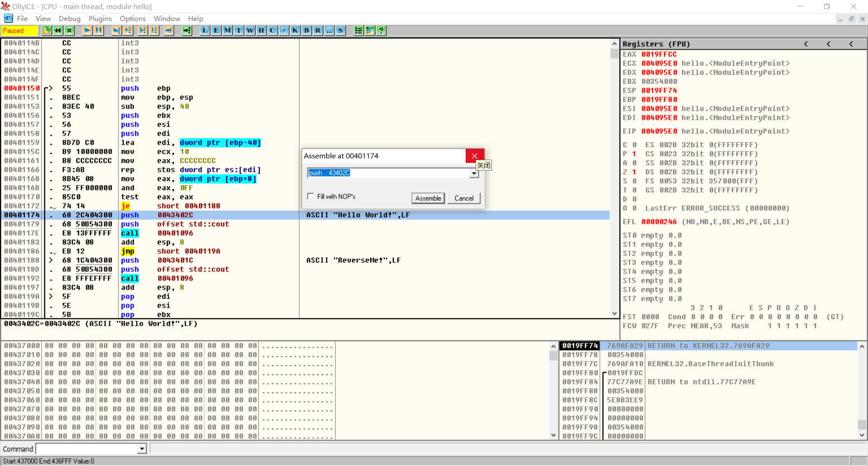This screenshot has height=466, width=868.
Task: Click the Run program play icon
Action: (x=87, y=30)
